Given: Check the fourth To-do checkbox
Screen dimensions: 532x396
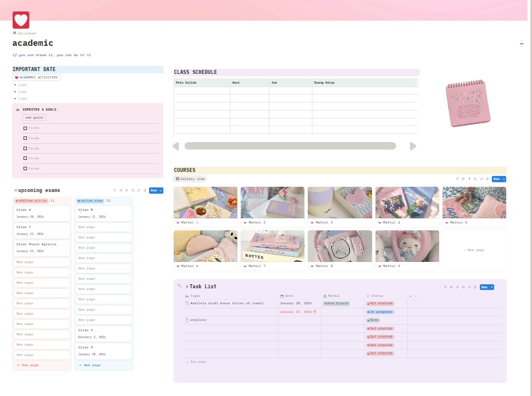Looking at the screenshot, I should point(25,158).
